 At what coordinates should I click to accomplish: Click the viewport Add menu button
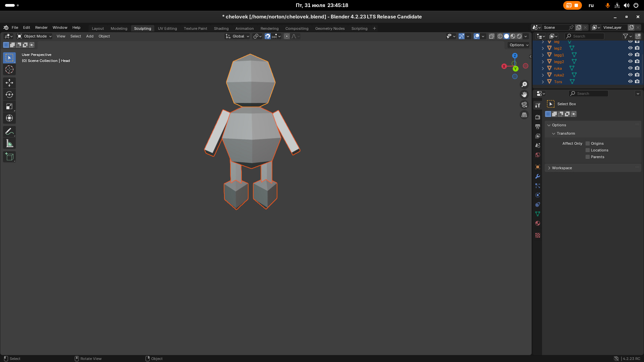[x=90, y=36]
